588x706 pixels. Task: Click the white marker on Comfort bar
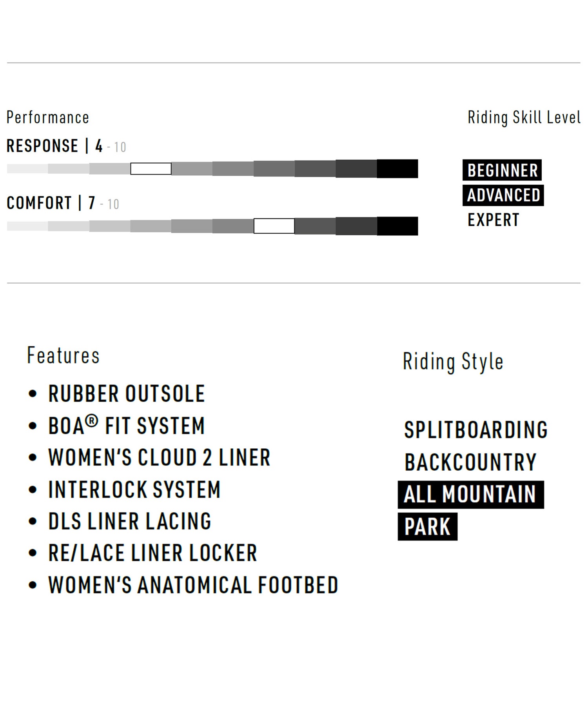[x=274, y=226]
